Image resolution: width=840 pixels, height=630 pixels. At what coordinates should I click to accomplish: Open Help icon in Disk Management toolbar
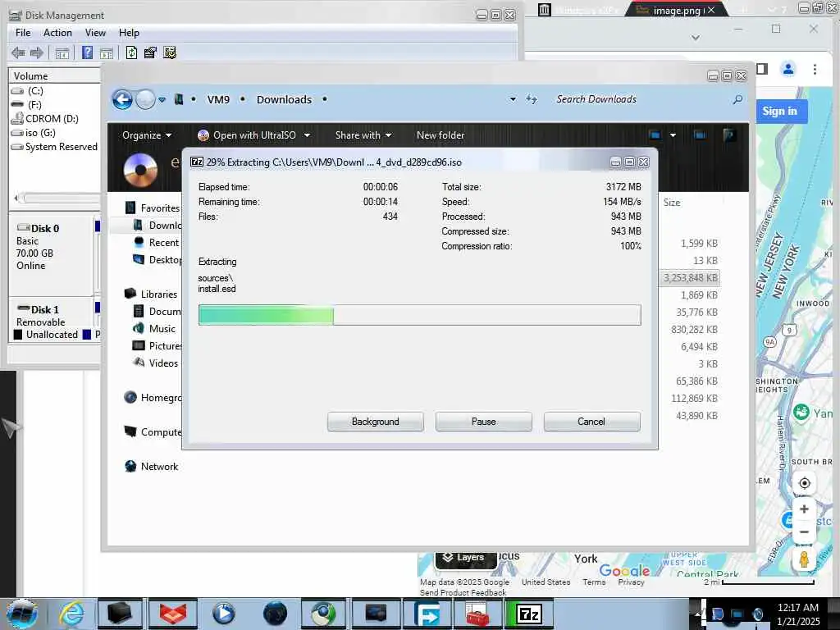click(x=87, y=52)
